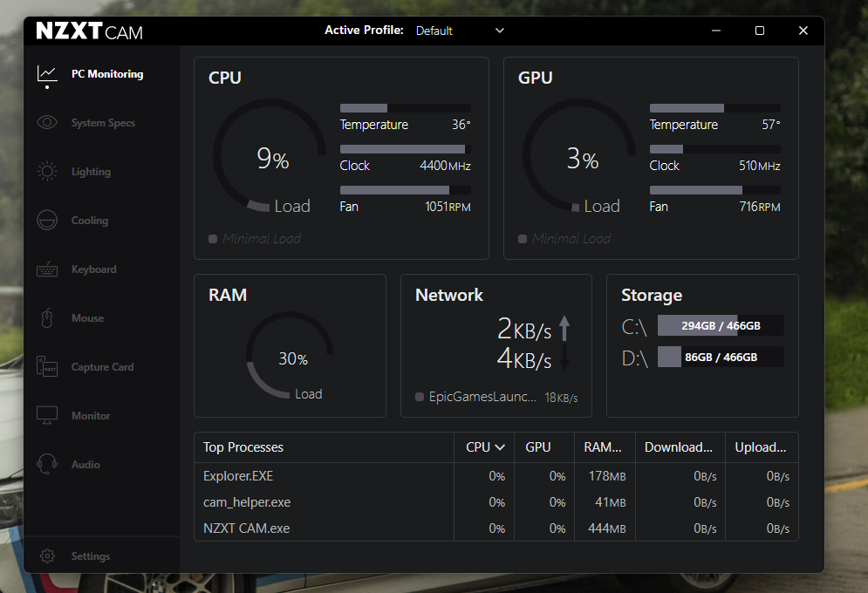This screenshot has height=593, width=868.
Task: Click the GPU clock 510MHz value
Action: pyautogui.click(x=760, y=166)
